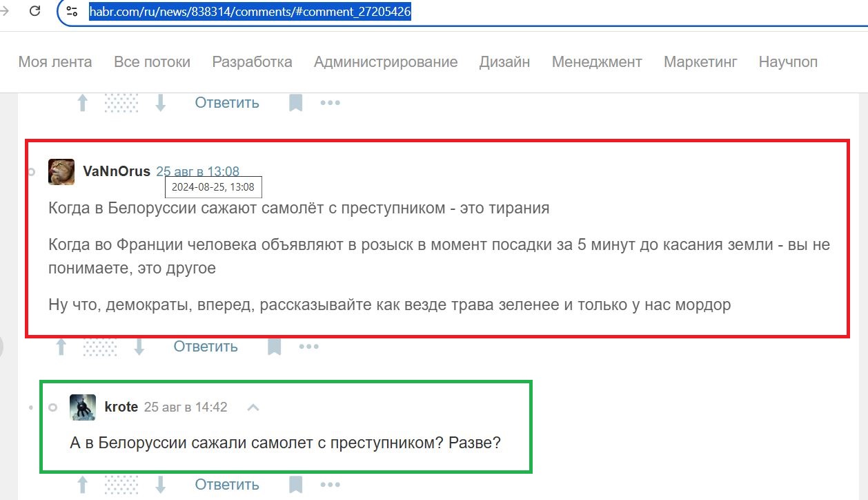Bookmark the VaNnOrus comment
868x500 pixels.
(x=275, y=347)
